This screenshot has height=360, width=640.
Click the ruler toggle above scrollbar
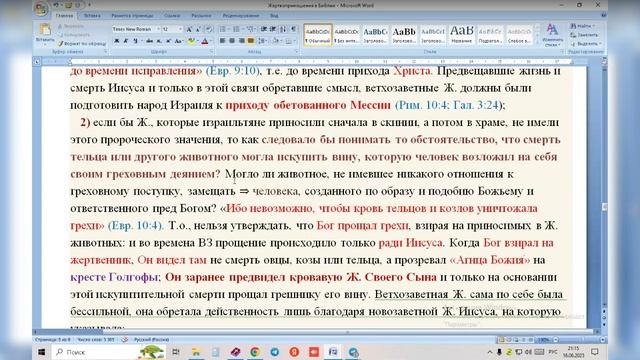pos(604,61)
